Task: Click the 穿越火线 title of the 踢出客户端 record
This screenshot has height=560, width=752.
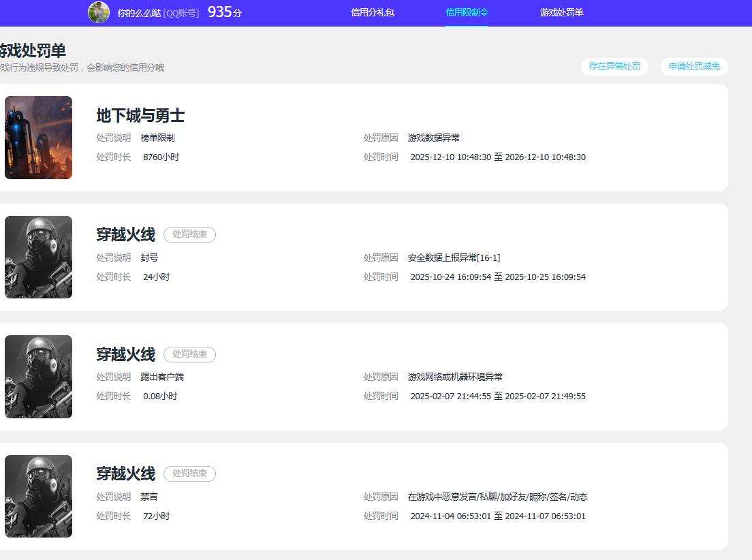Action: (125, 354)
